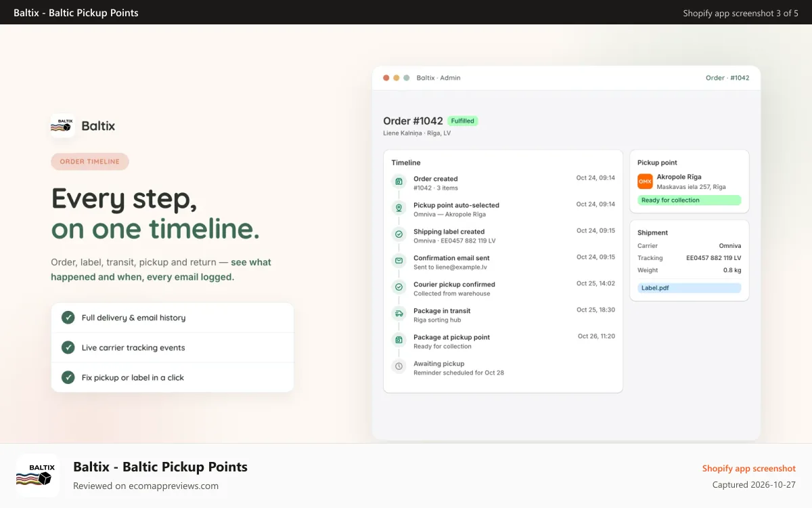Click the Fix pickup or label in a click row
The width and height of the screenshot is (812, 508).
pyautogui.click(x=173, y=377)
